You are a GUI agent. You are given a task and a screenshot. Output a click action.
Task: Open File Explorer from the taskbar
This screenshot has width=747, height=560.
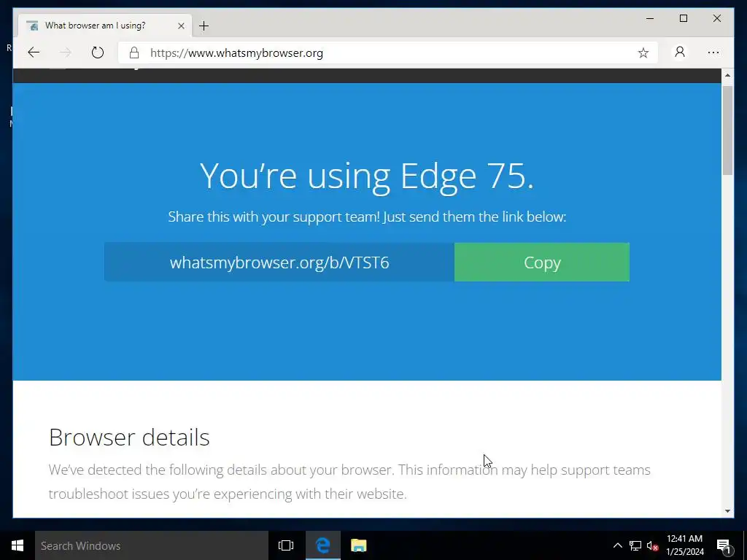[358, 545]
